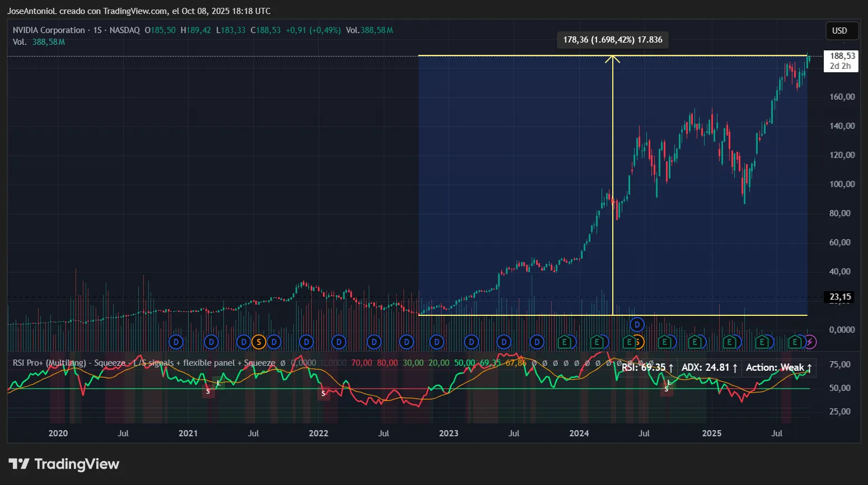Click the 100,00 price axis label
This screenshot has height=485, width=868.
(x=842, y=184)
